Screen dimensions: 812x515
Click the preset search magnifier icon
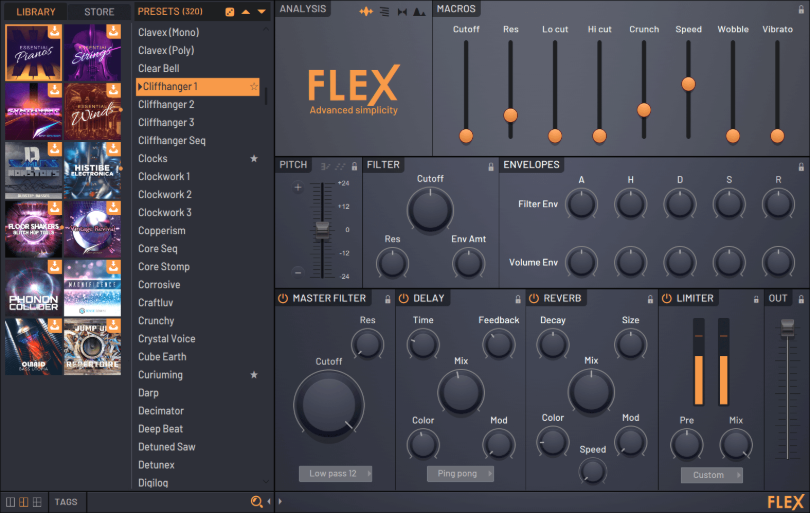[256, 501]
